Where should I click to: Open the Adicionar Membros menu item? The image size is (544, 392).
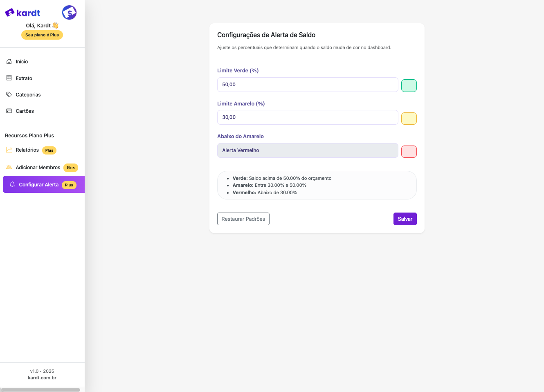coord(38,167)
